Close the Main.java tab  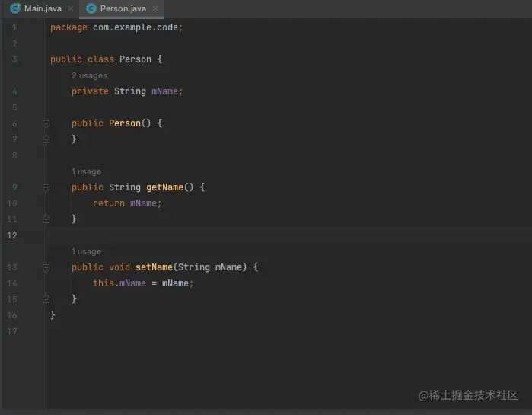point(70,9)
